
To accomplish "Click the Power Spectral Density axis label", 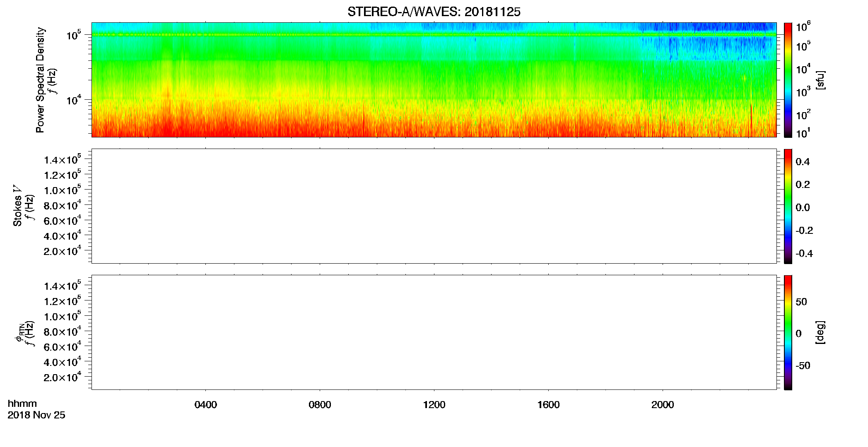I will tap(40, 80).
